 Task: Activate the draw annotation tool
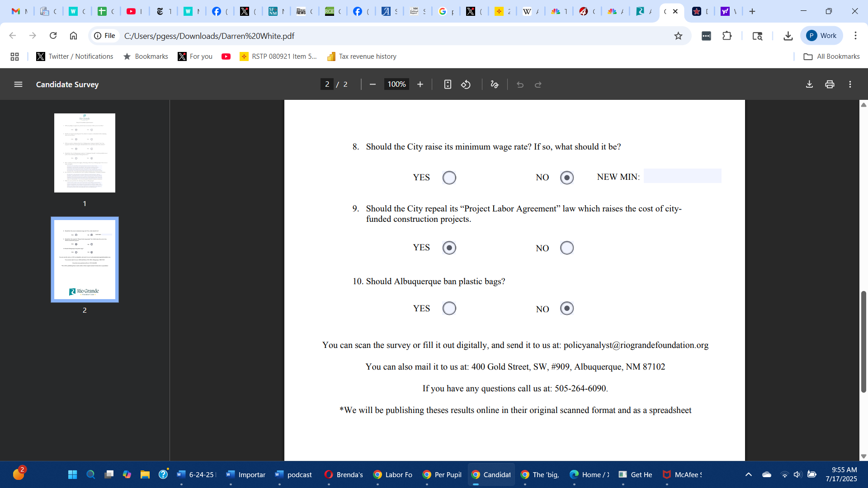pos(494,84)
